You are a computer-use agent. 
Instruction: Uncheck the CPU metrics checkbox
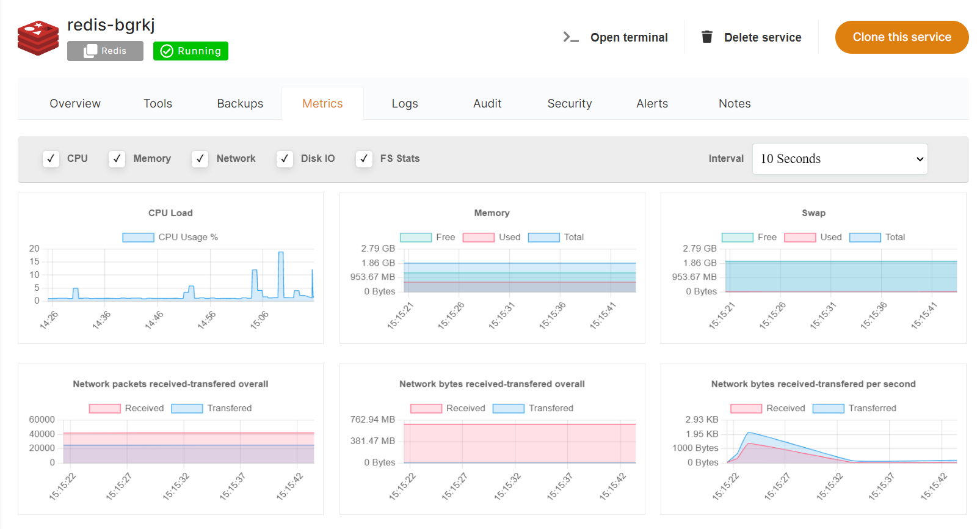[x=51, y=159]
